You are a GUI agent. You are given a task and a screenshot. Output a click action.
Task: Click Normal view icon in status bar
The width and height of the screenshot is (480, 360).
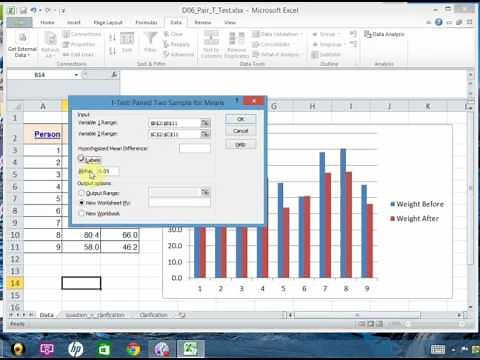tap(361, 324)
